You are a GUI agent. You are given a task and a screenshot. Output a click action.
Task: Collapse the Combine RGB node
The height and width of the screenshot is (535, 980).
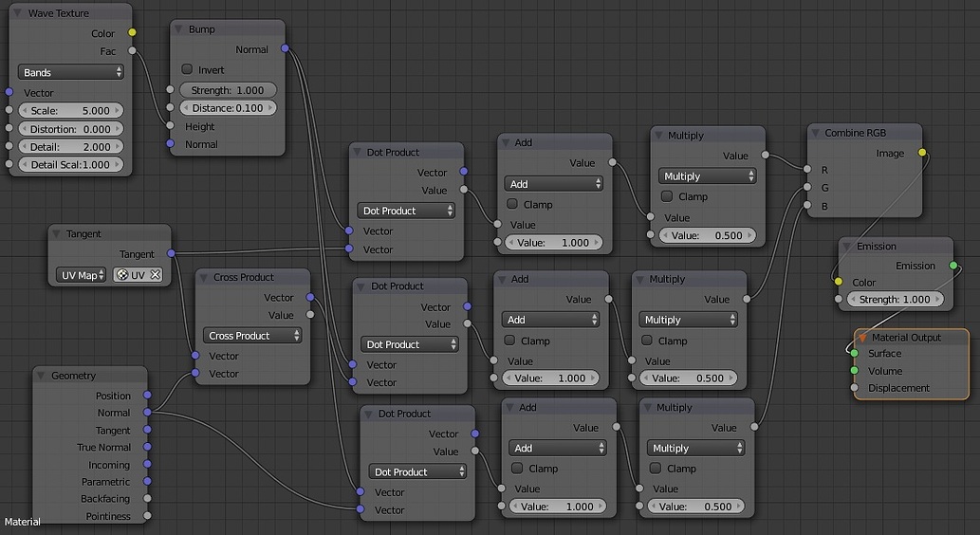pos(815,133)
